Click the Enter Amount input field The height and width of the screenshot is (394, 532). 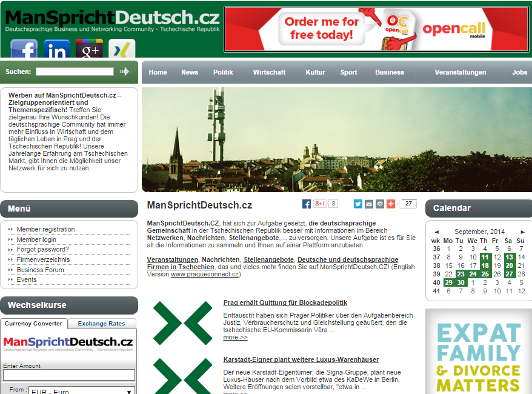pos(68,375)
